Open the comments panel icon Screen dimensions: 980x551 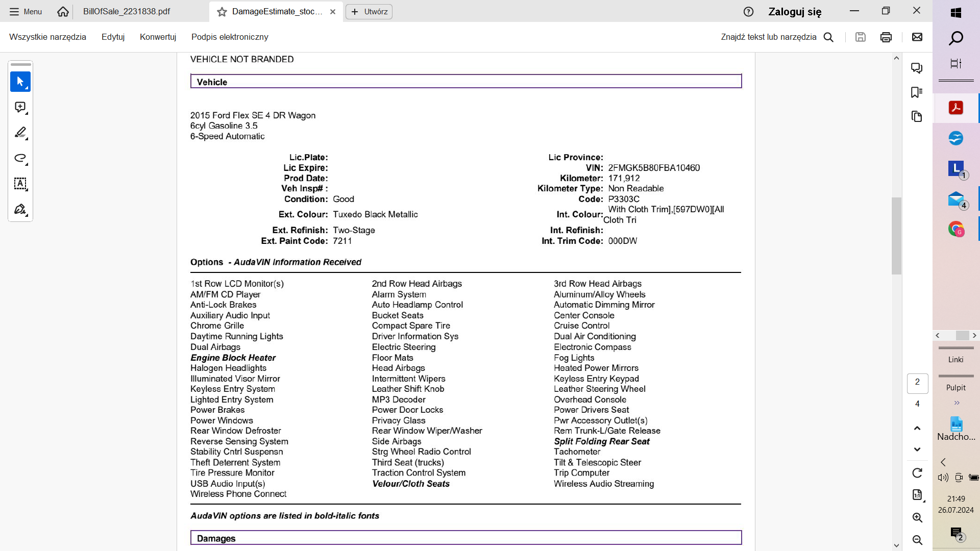coord(917,68)
